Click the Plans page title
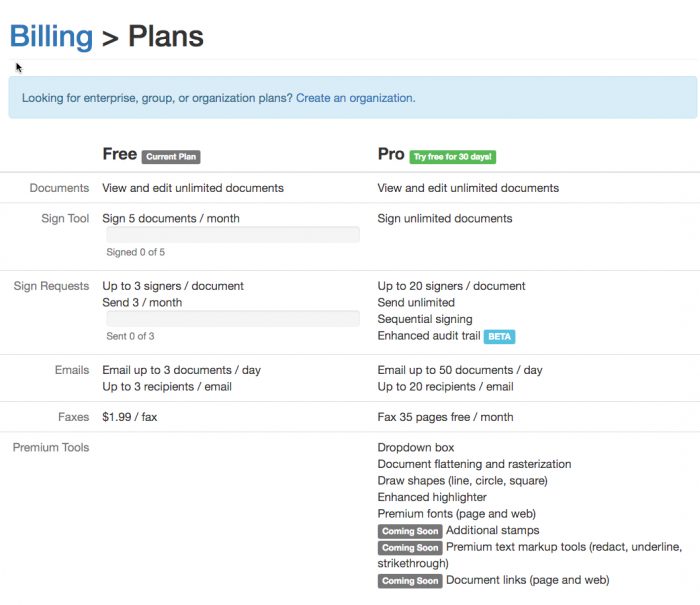This screenshot has width=700, height=605. point(166,37)
